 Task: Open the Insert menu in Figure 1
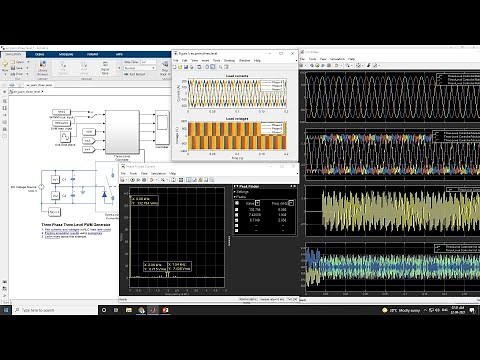point(205,61)
